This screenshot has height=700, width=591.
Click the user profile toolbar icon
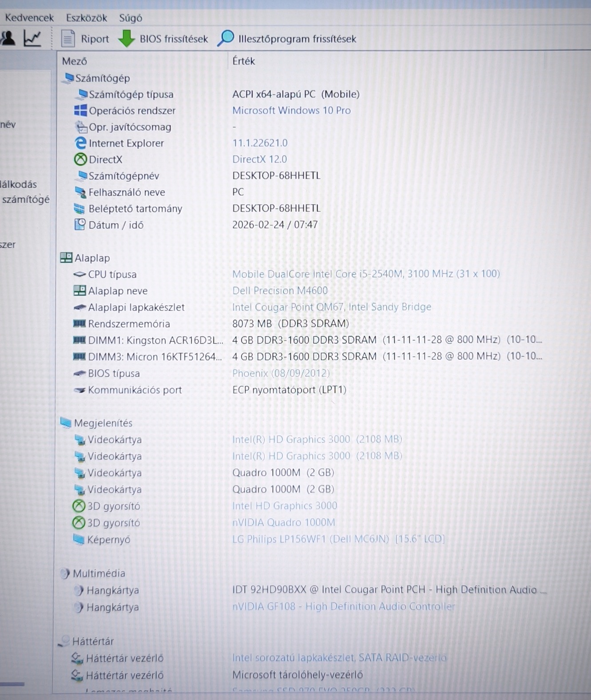[x=8, y=38]
